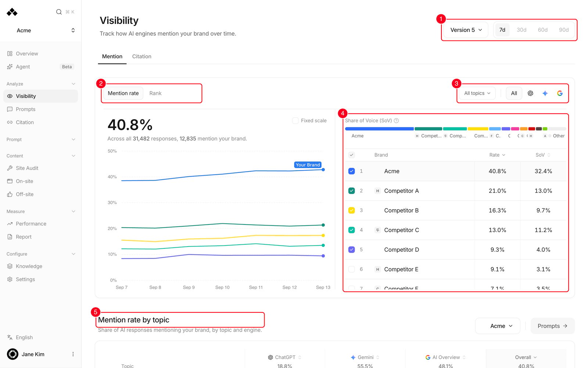Viewport: 588px width, 368px height.
Task: Collapse the Analyze sidebar section
Action: pyautogui.click(x=41, y=84)
